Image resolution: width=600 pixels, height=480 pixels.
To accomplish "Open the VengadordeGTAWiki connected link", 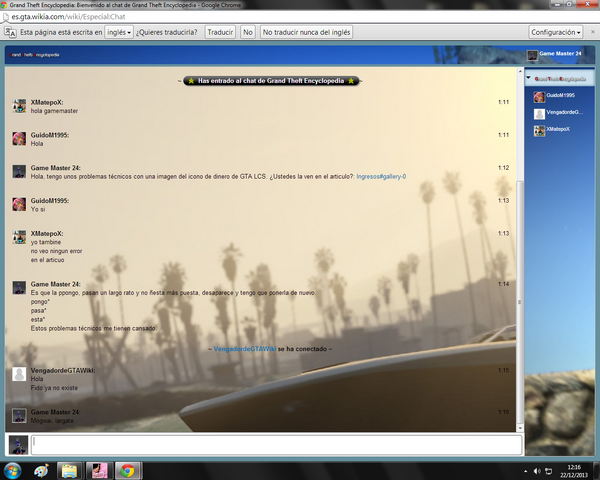I will [x=245, y=349].
